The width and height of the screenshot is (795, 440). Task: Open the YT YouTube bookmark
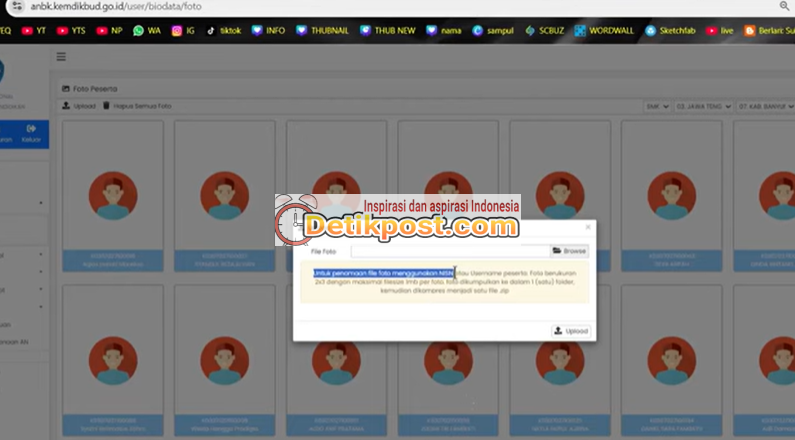pos(34,31)
